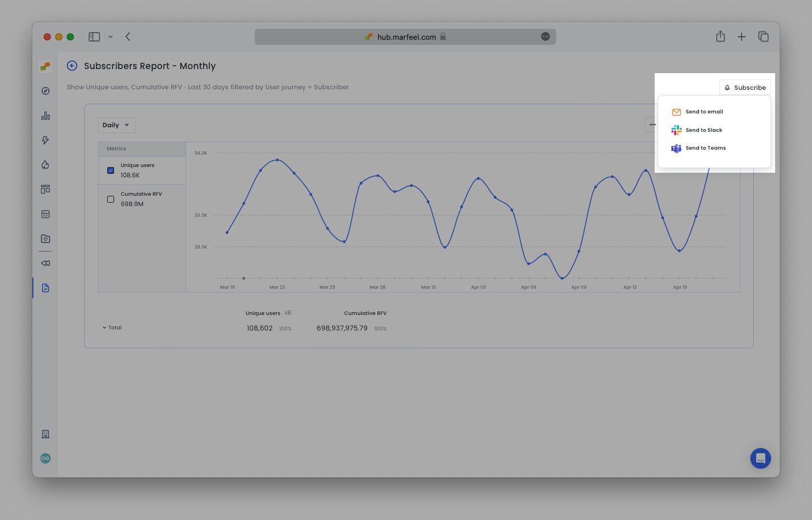Open the chart options ellipsis menu

(652, 124)
